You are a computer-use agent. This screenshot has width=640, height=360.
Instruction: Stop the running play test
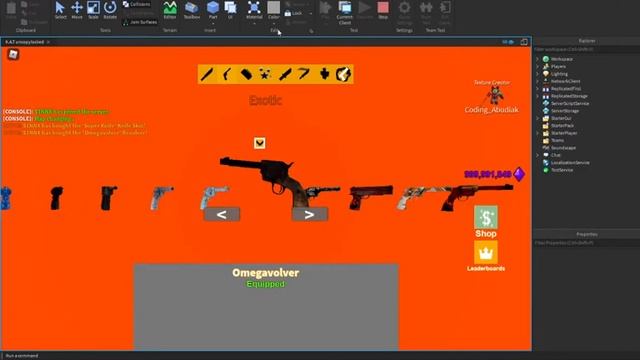click(383, 10)
